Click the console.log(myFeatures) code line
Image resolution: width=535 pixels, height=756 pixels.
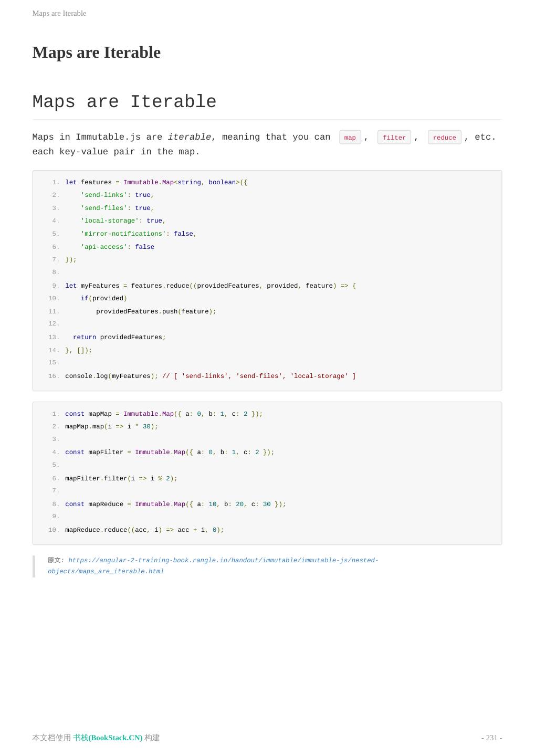coord(210,376)
